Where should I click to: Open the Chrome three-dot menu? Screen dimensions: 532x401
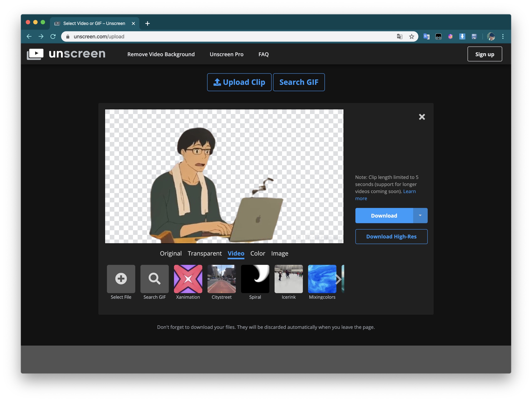(503, 37)
